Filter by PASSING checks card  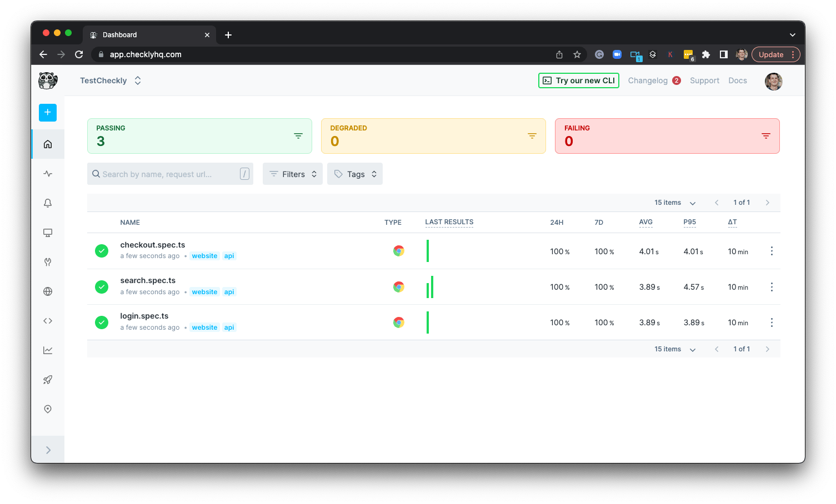(x=199, y=136)
